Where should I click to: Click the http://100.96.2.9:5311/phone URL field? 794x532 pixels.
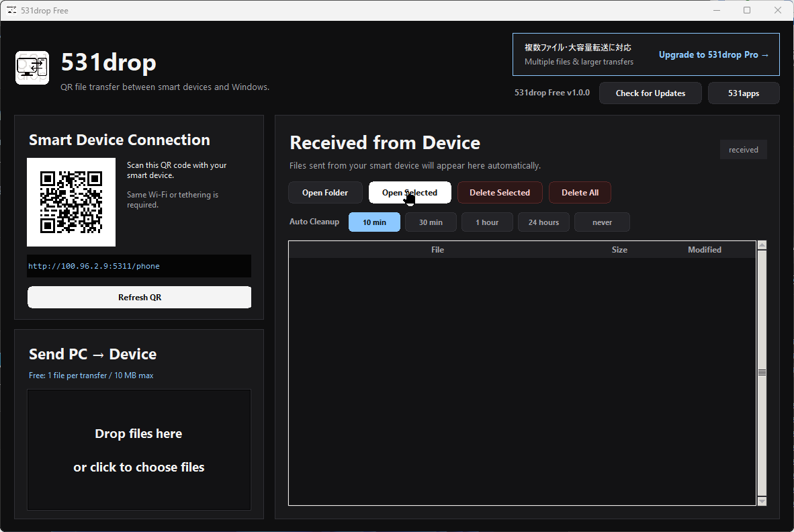(139, 266)
